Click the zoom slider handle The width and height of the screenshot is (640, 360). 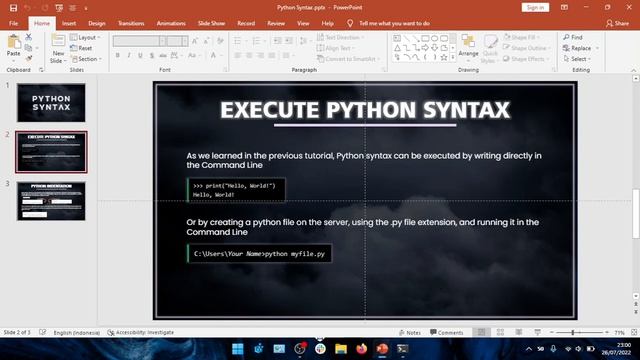(573, 333)
